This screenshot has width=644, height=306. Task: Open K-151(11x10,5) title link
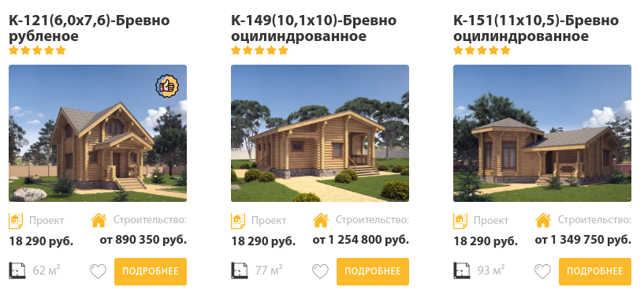click(536, 28)
